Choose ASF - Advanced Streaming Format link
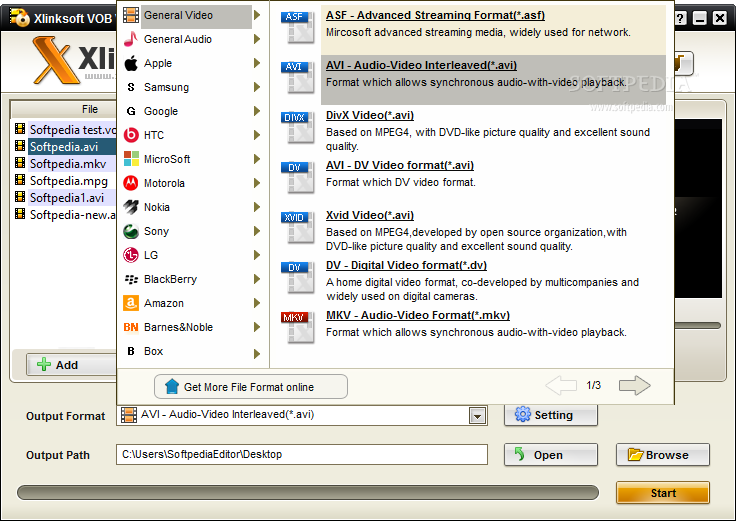Screen dimensions: 736x521 point(435,15)
